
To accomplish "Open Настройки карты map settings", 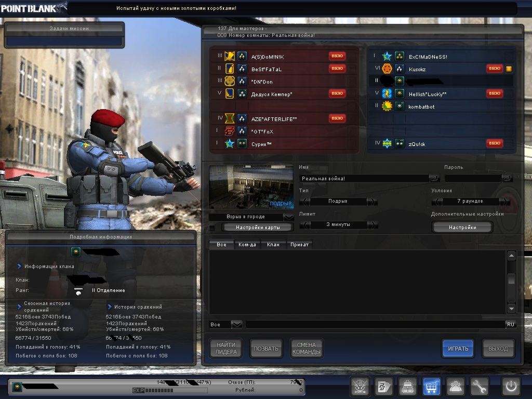I will 258,228.
